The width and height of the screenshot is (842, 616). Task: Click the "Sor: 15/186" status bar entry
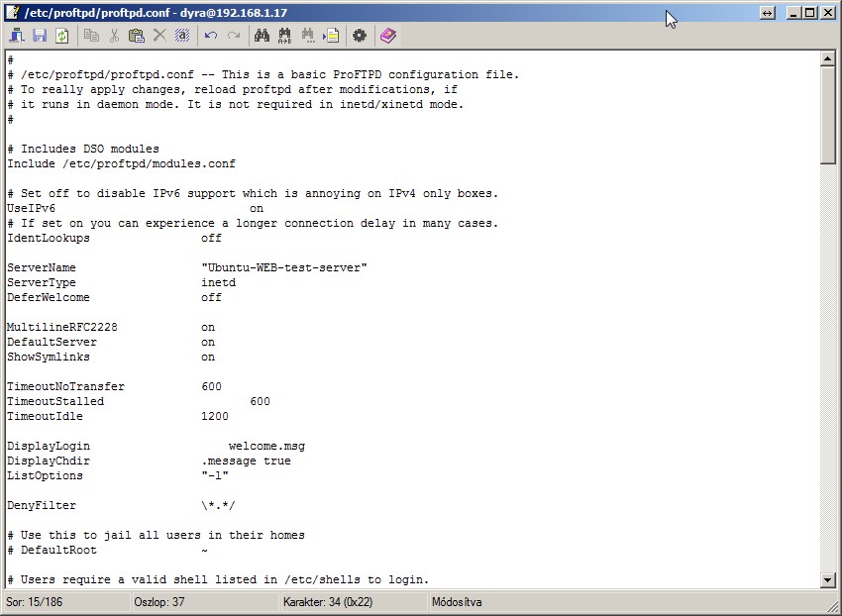tap(35, 602)
